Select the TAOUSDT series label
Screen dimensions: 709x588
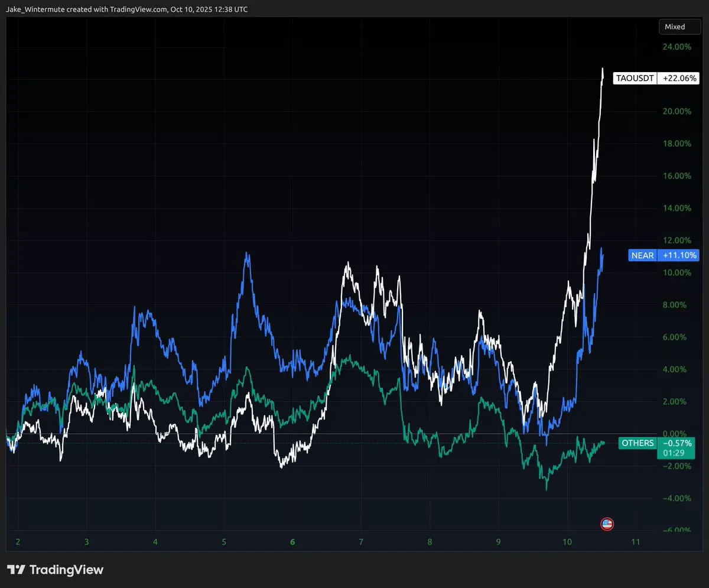[635, 78]
